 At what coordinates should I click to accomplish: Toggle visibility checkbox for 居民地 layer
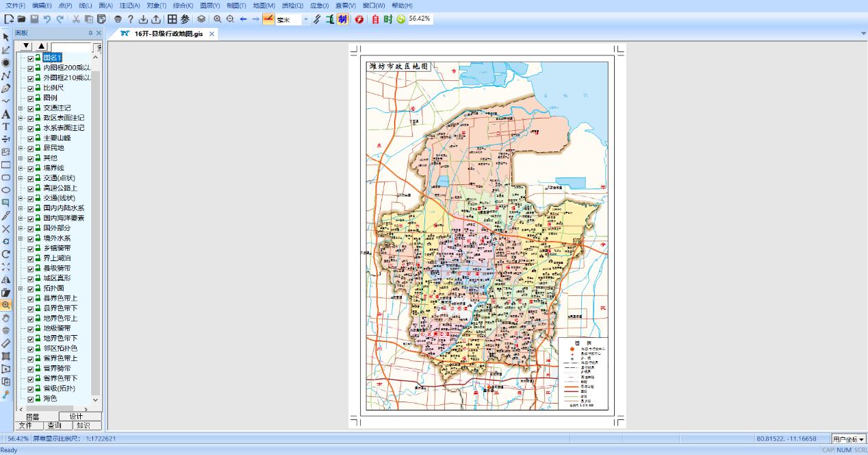[x=30, y=148]
